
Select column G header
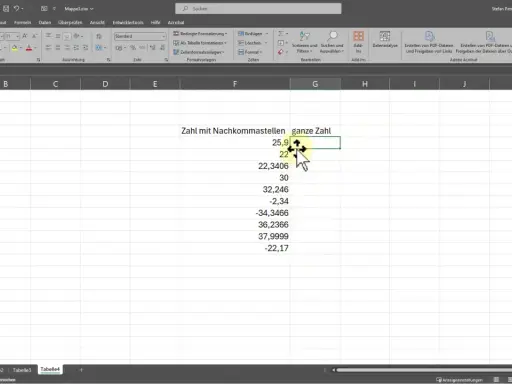(315, 84)
